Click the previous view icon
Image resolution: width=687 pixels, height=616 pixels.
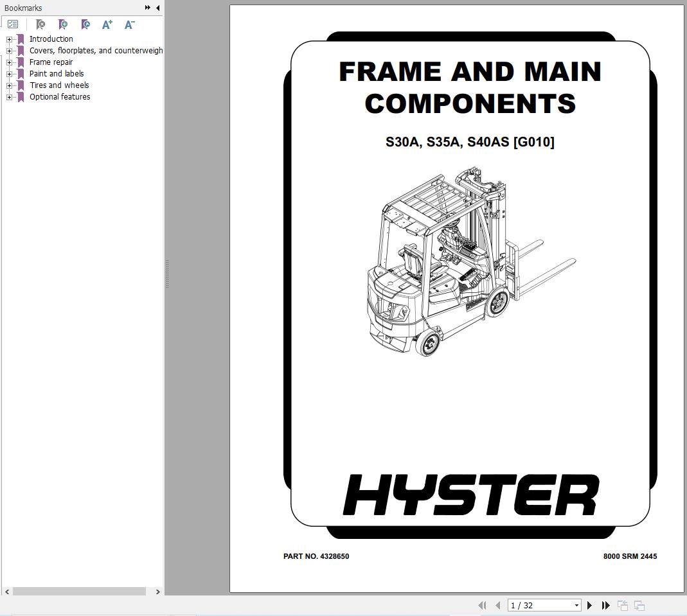[x=623, y=606]
